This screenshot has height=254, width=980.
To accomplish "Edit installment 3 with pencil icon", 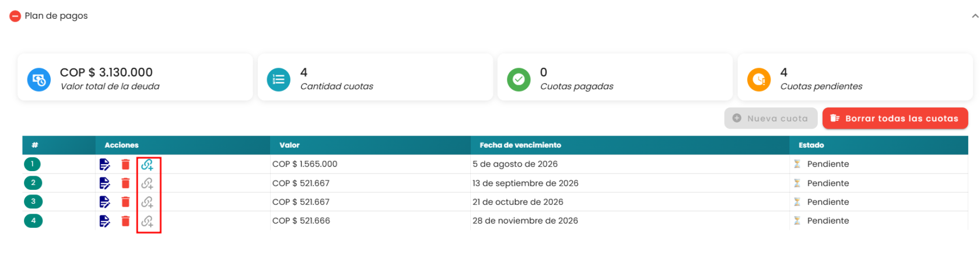I will click(104, 202).
